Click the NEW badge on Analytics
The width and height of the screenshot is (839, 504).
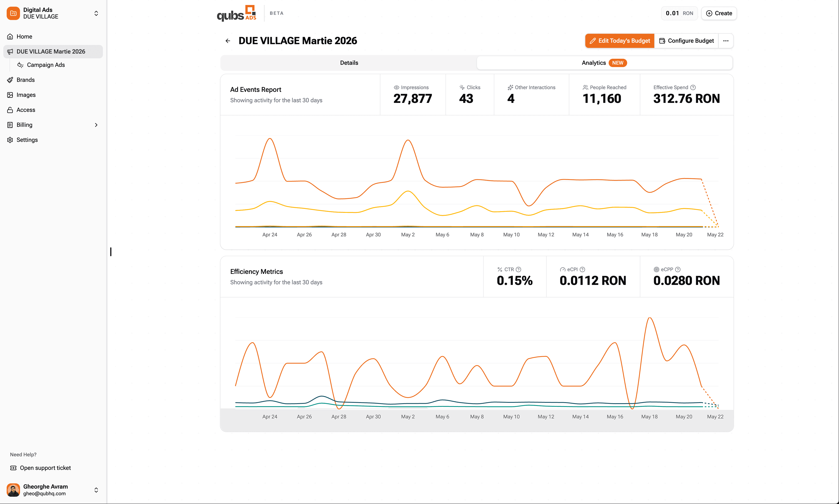point(618,63)
